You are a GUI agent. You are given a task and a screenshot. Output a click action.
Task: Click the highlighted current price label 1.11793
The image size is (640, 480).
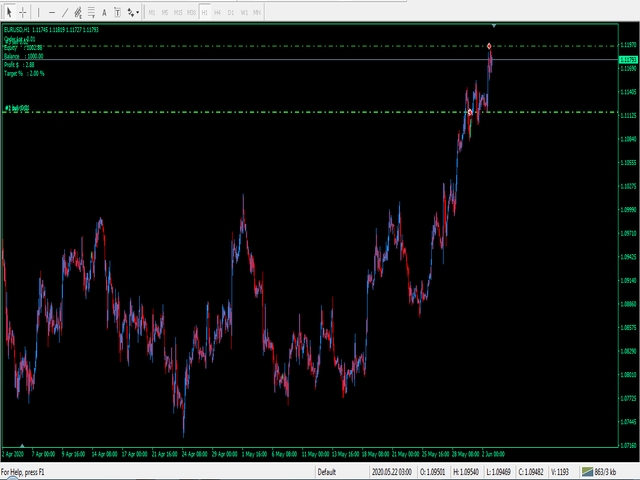pos(629,60)
